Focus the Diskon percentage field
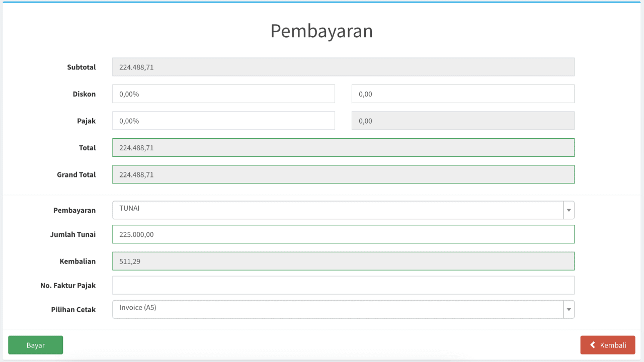 coord(223,94)
